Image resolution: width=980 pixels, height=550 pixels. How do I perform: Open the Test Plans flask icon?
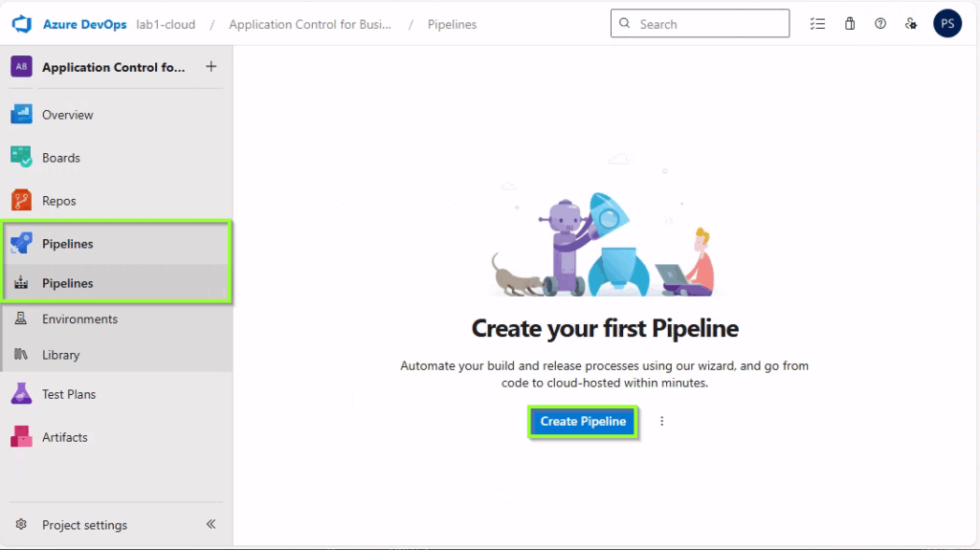(x=21, y=394)
